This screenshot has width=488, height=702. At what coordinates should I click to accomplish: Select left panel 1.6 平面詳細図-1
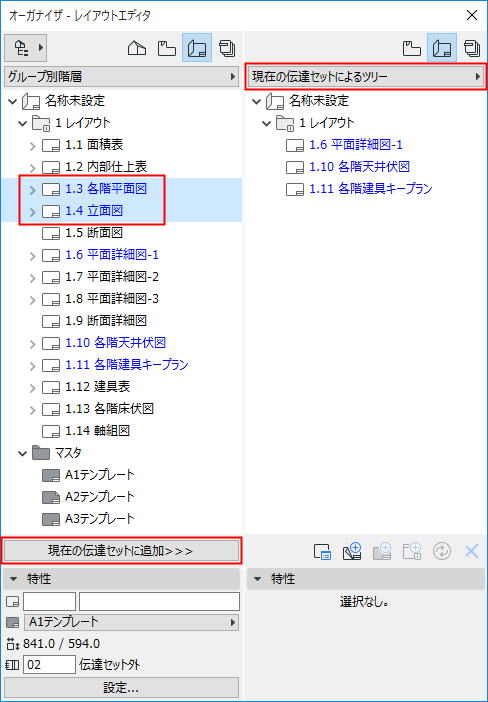click(112, 254)
